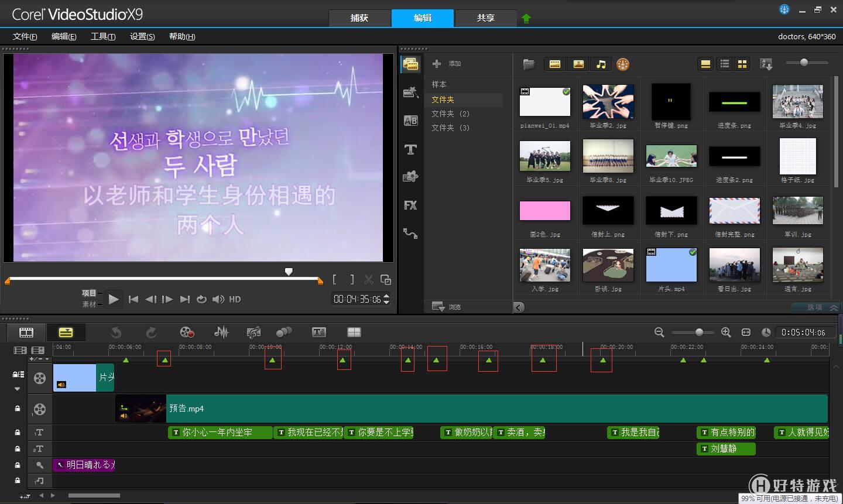Click the Fit project in timeline window icon
The height and width of the screenshot is (504, 843).
[x=746, y=332]
